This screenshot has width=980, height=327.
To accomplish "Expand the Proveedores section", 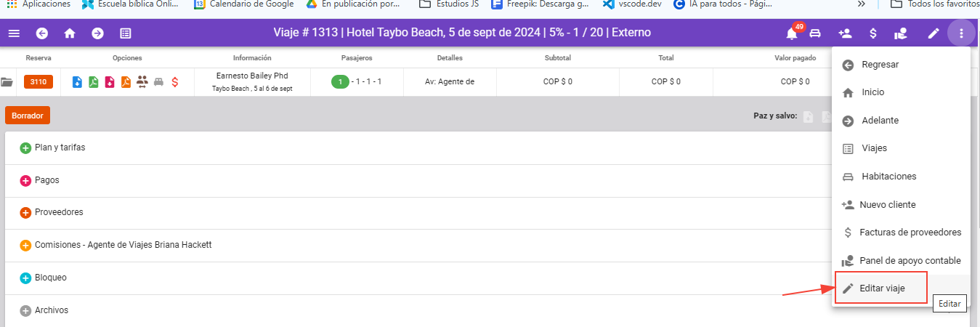I will [25, 213].
